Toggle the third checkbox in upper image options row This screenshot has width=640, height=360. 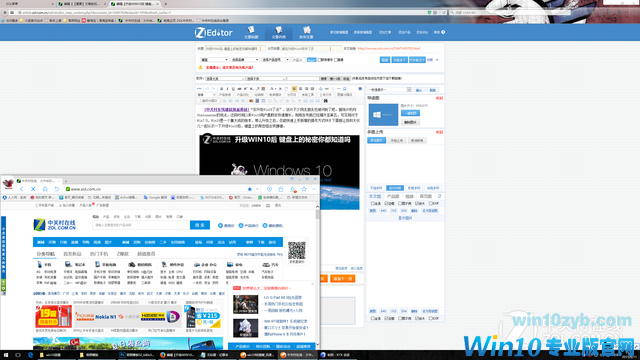400,203
